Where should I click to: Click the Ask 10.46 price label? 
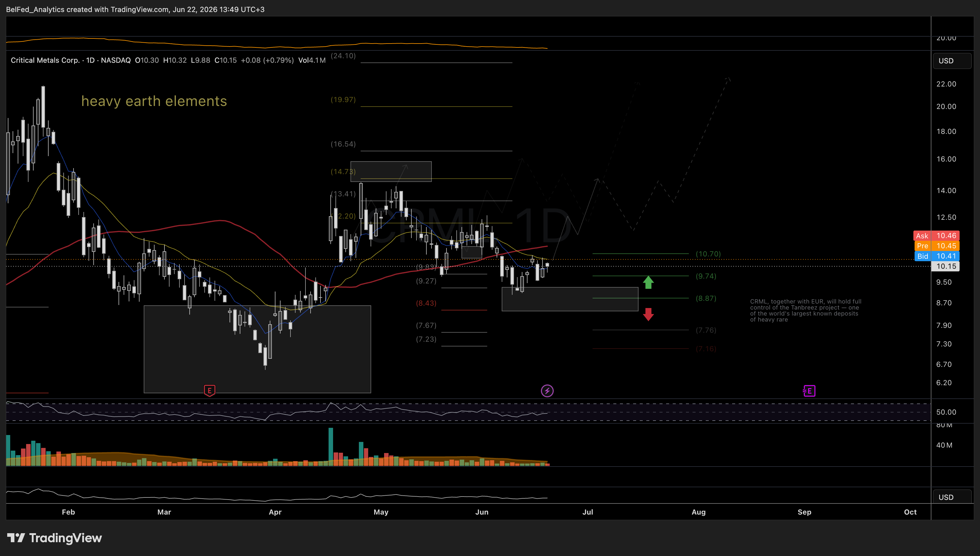[x=936, y=236]
